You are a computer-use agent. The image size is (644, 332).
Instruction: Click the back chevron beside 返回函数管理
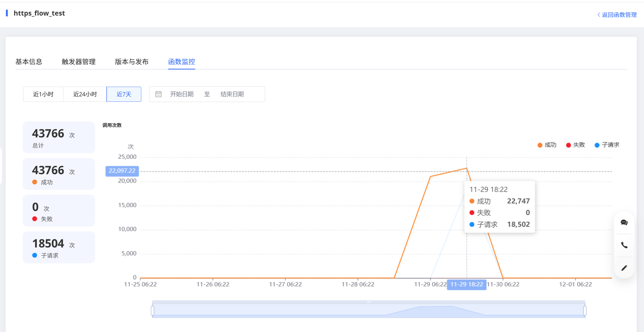point(599,15)
